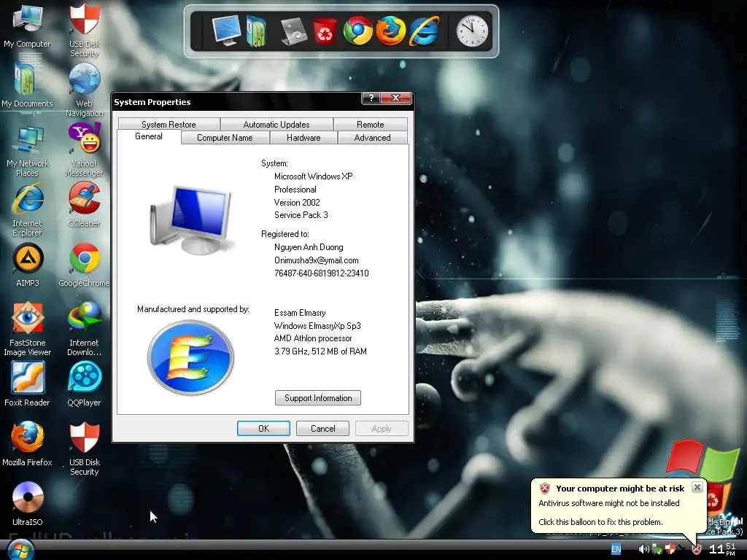747x560 pixels.
Task: Select the General tab
Action: pyautogui.click(x=149, y=136)
